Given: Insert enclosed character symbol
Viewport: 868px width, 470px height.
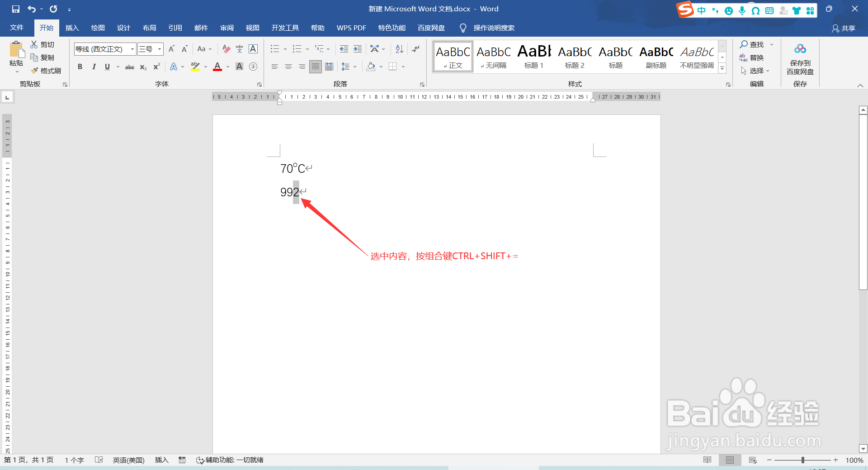Looking at the screenshot, I should tap(253, 66).
